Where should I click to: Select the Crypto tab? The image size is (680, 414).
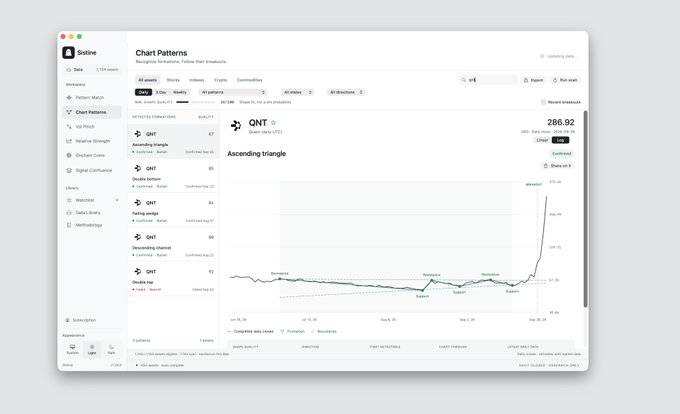pos(221,80)
